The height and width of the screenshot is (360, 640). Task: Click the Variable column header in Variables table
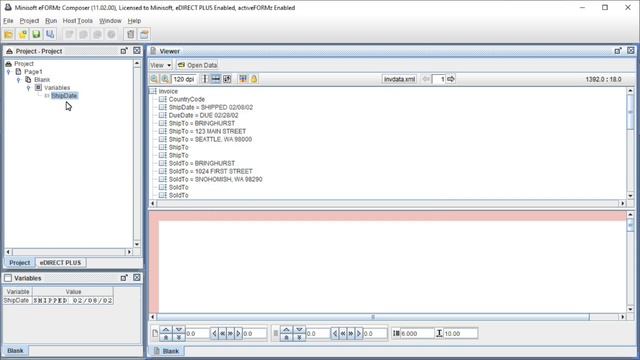point(18,291)
